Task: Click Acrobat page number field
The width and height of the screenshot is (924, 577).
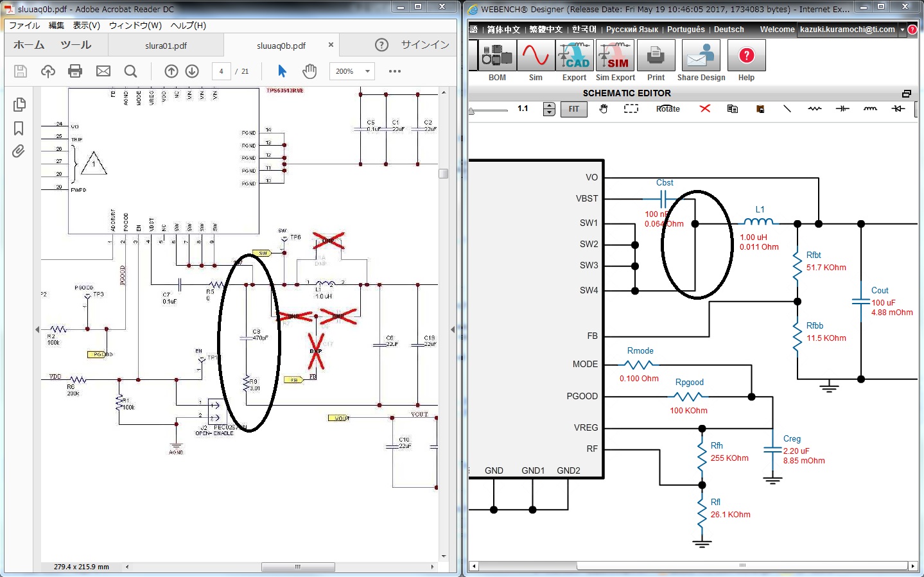Action: 221,71
